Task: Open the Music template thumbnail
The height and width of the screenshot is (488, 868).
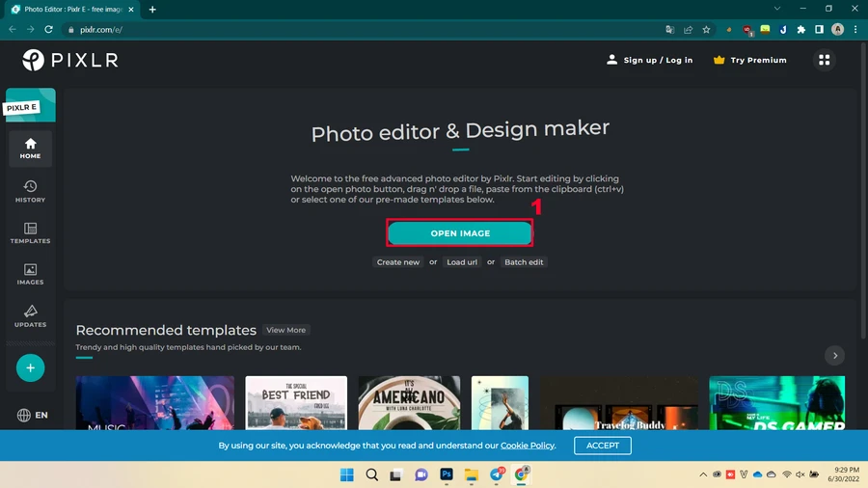Action: click(x=155, y=403)
